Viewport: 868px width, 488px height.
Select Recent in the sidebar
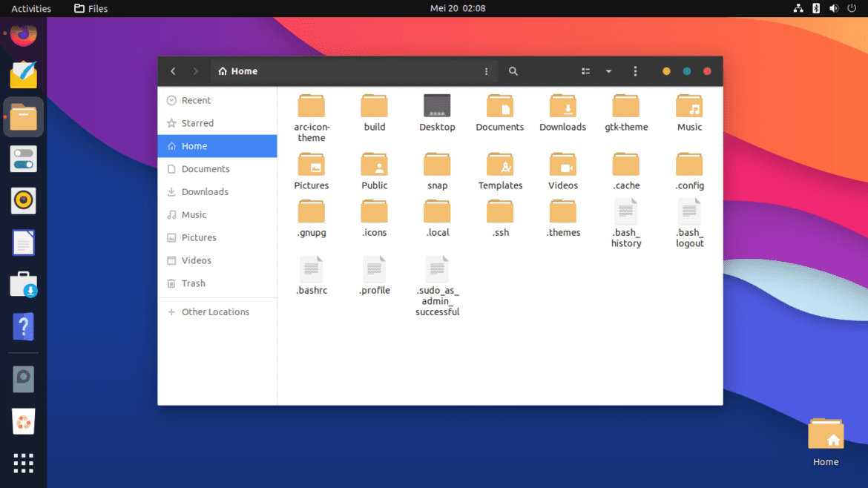[x=196, y=100]
